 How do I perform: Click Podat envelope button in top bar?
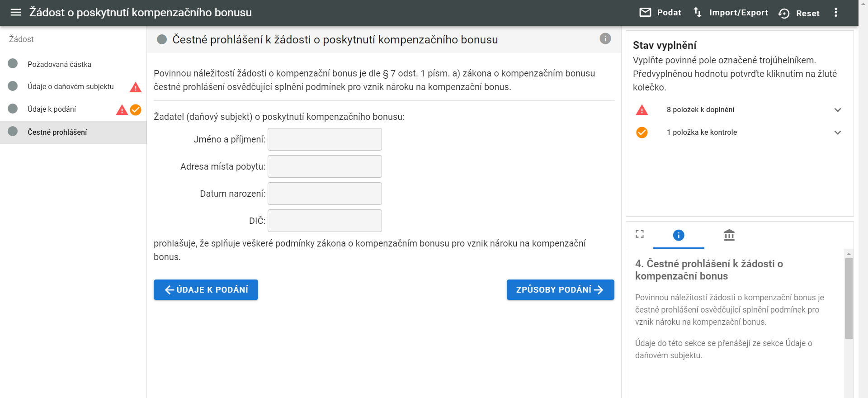[x=660, y=13]
